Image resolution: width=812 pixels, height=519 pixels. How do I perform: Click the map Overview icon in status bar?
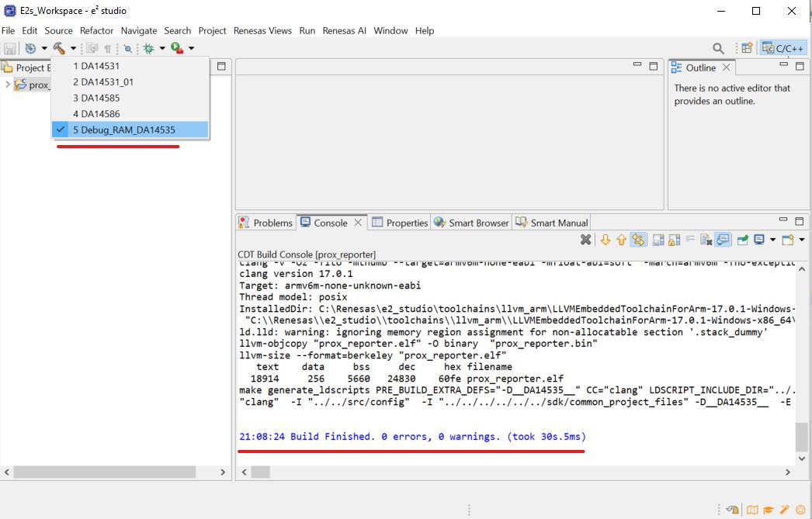click(x=752, y=510)
